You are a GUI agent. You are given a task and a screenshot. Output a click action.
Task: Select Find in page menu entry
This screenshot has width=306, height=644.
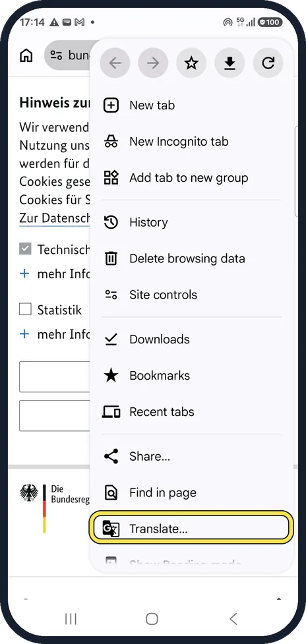pos(191,492)
